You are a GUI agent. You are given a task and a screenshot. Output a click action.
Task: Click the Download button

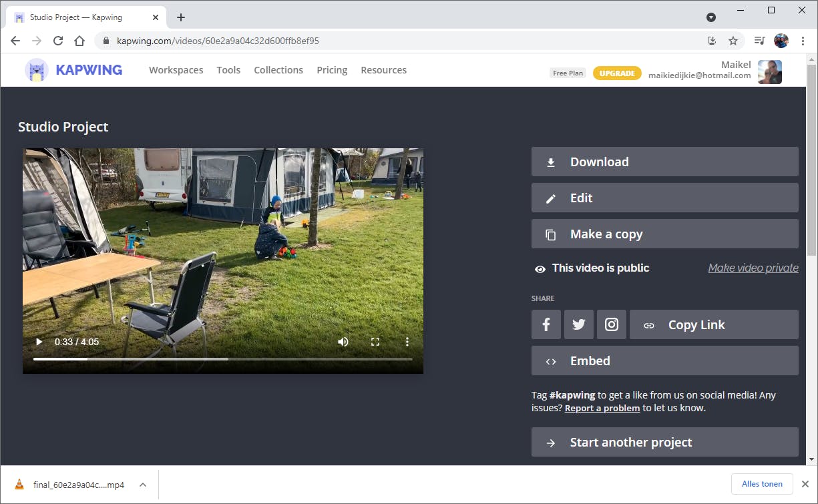[665, 162]
